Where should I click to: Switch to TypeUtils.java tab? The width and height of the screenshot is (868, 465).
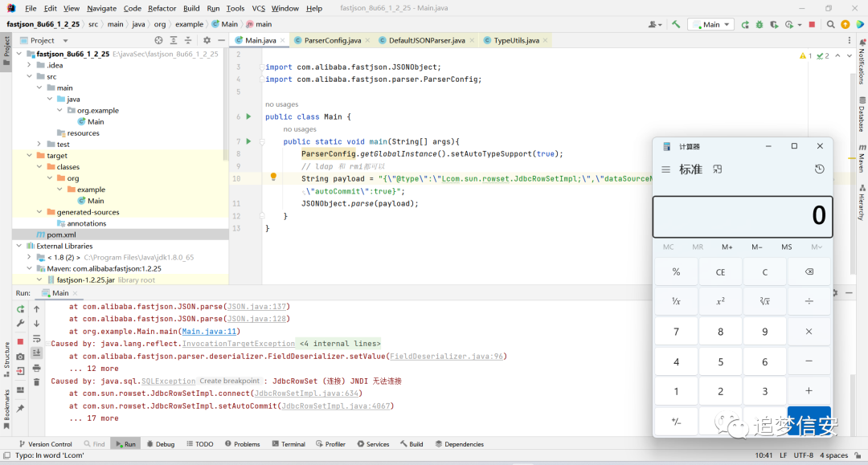tap(516, 40)
